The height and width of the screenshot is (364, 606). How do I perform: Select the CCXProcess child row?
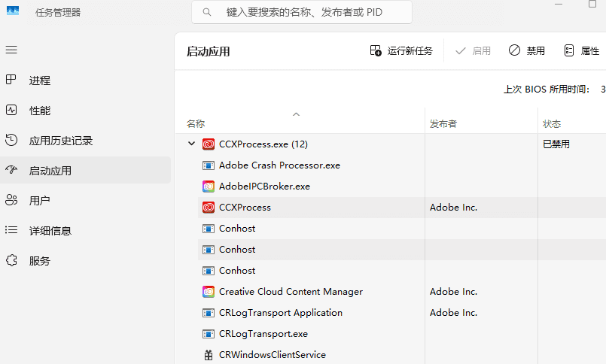(x=402, y=208)
